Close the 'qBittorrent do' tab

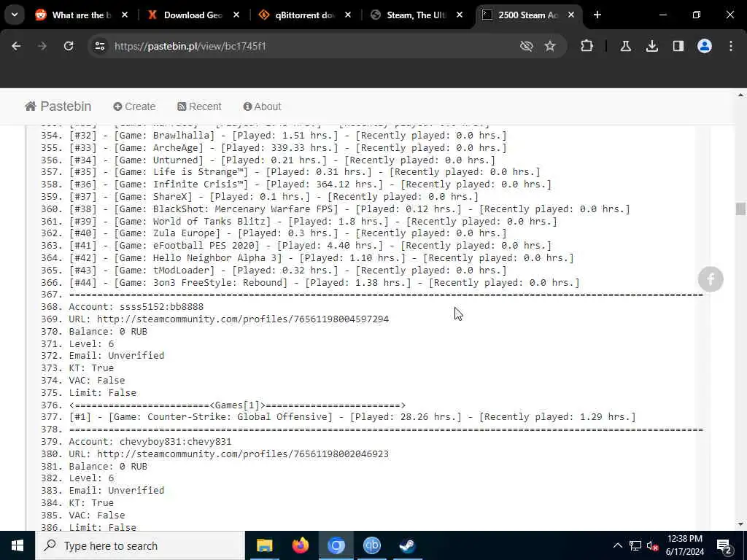tap(348, 15)
